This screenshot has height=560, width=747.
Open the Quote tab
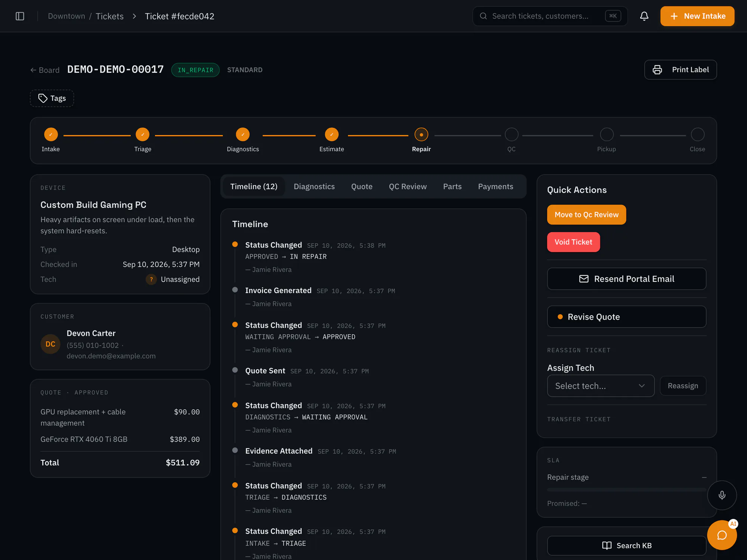pyautogui.click(x=362, y=186)
